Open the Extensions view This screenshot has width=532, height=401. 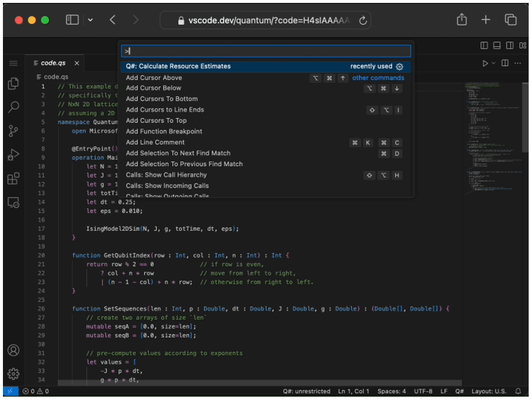(x=14, y=180)
